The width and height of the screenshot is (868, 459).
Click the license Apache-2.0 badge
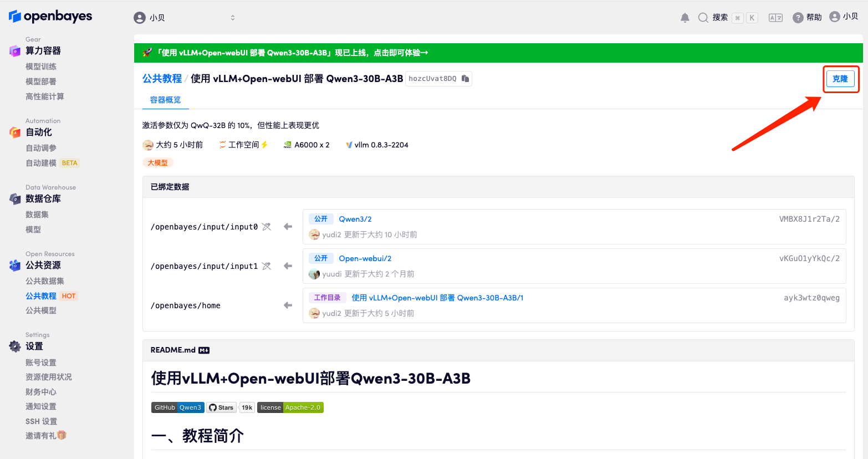coord(290,407)
